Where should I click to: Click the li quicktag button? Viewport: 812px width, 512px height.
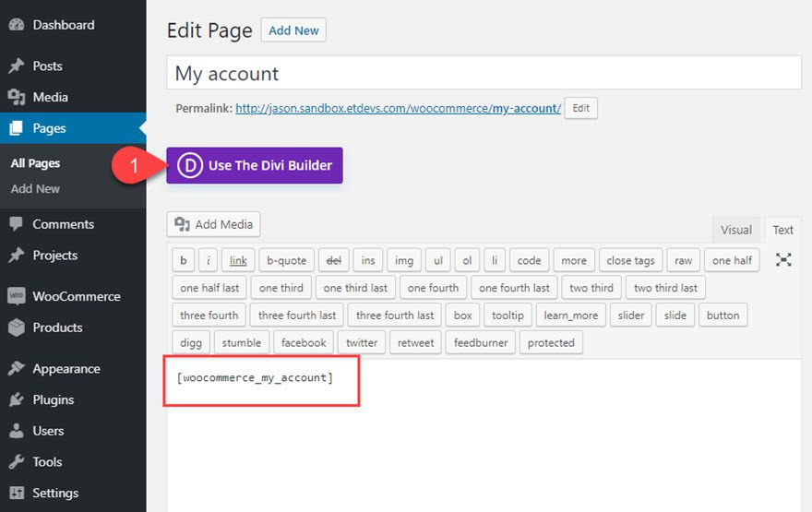coord(495,260)
